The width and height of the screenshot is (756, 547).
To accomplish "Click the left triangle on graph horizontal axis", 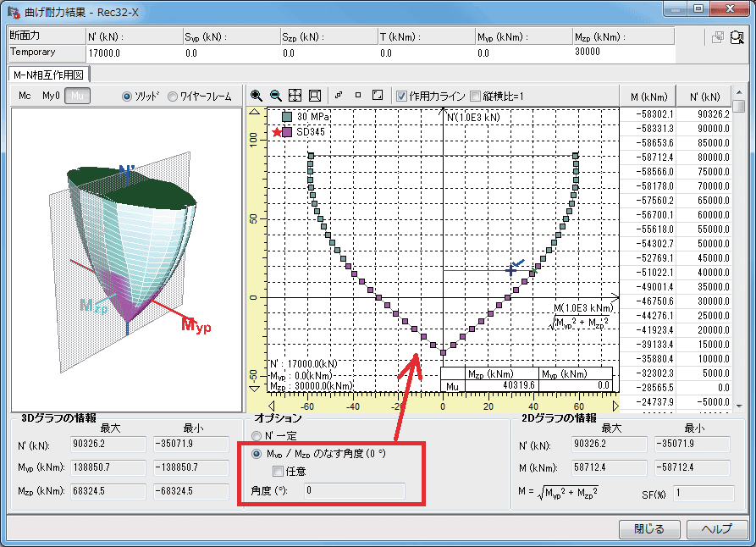I will coord(271,406).
